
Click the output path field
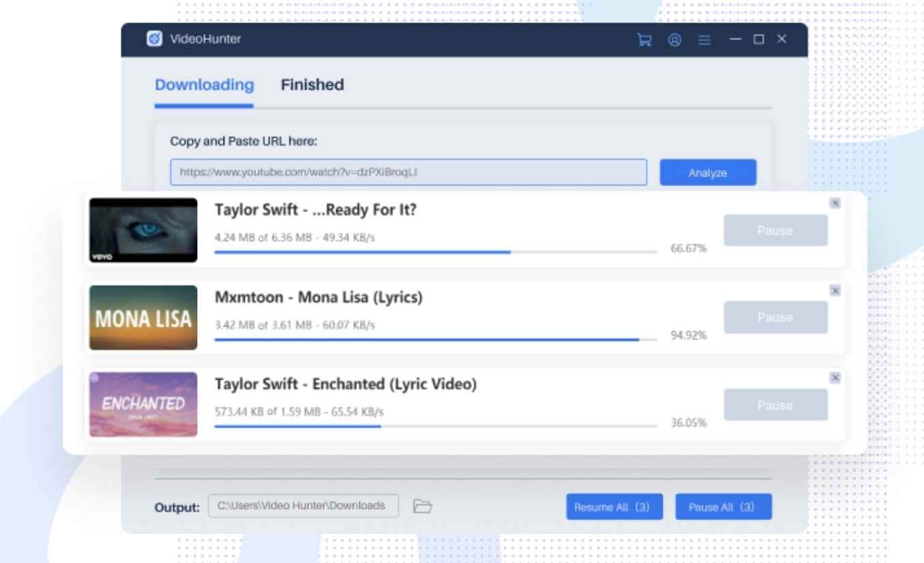coord(303,506)
